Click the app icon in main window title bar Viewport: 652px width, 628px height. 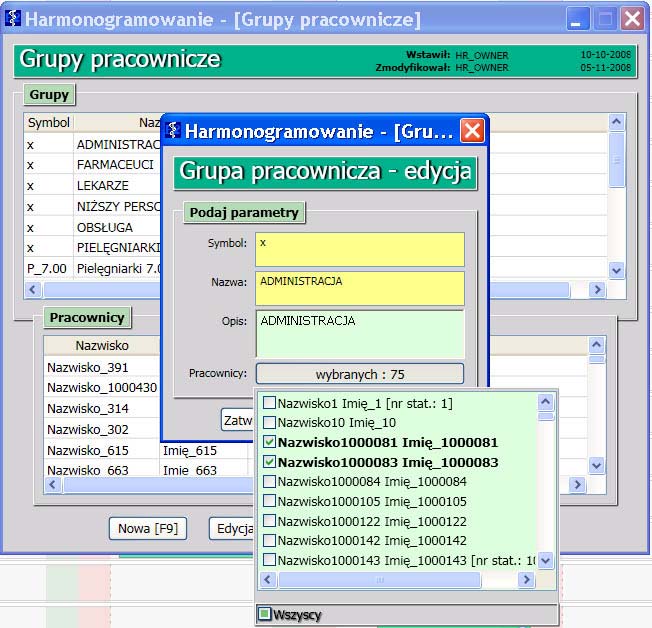(x=12, y=18)
